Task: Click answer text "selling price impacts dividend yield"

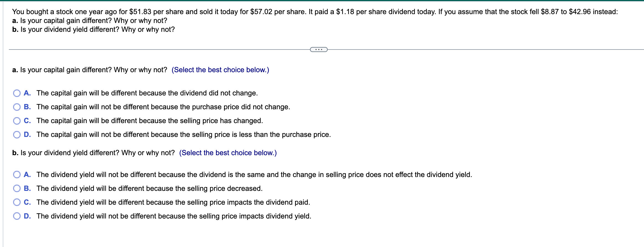Action: point(174,216)
